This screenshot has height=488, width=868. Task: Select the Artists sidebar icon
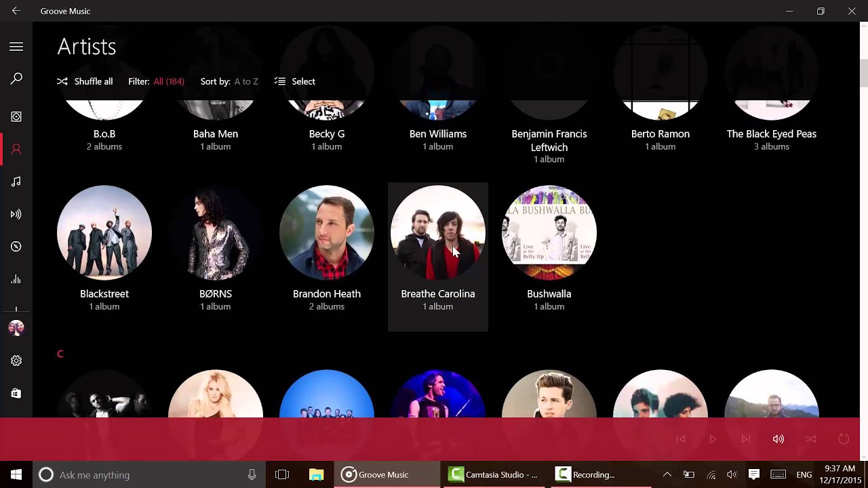point(16,149)
